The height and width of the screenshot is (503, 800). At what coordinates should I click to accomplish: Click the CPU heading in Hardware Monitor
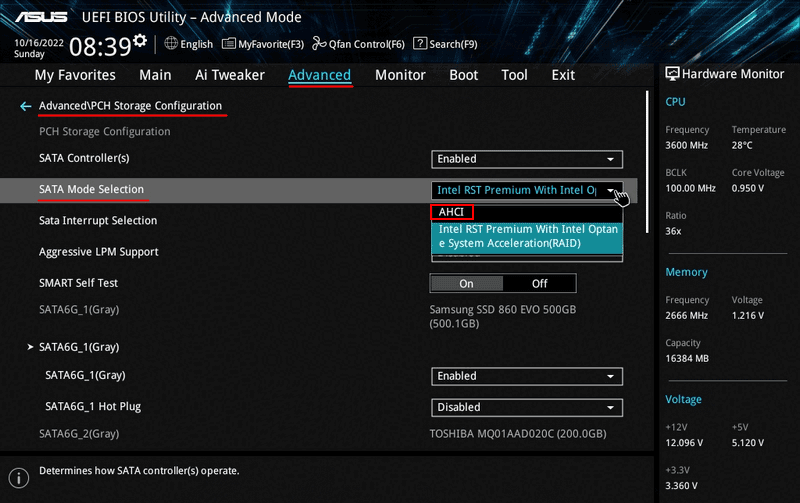click(x=675, y=102)
